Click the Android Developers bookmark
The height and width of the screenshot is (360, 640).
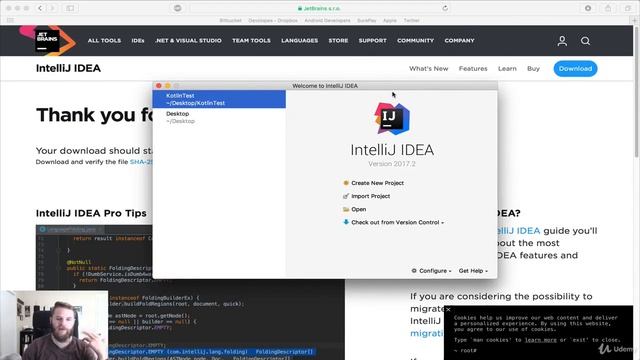pyautogui.click(x=327, y=20)
